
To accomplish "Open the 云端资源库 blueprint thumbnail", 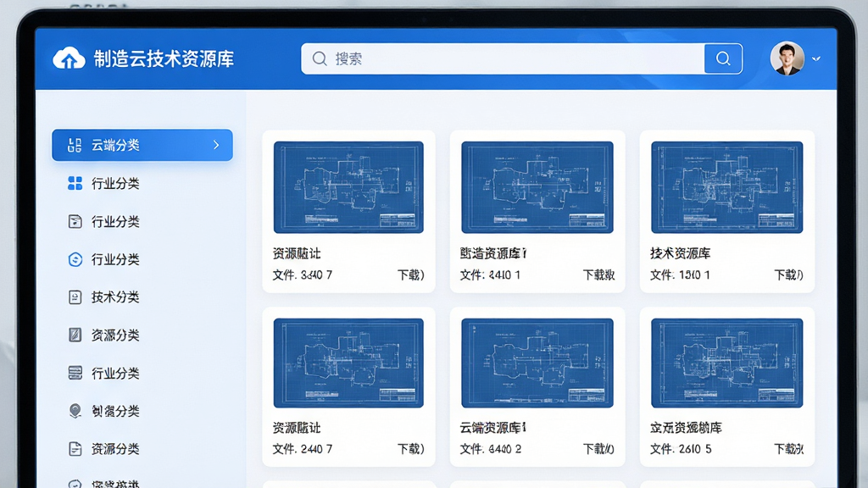I will tap(537, 363).
